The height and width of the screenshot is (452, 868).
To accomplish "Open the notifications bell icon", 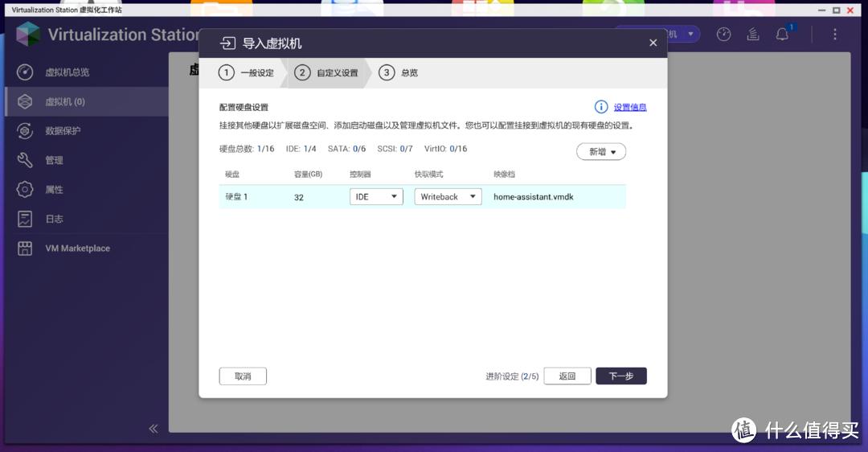I will tap(782, 35).
